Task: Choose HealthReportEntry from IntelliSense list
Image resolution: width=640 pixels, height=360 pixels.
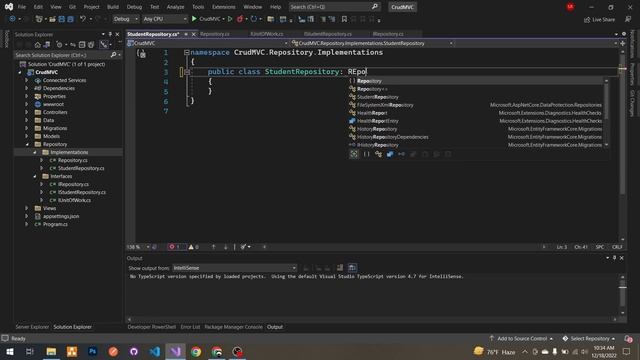Action: (378, 121)
